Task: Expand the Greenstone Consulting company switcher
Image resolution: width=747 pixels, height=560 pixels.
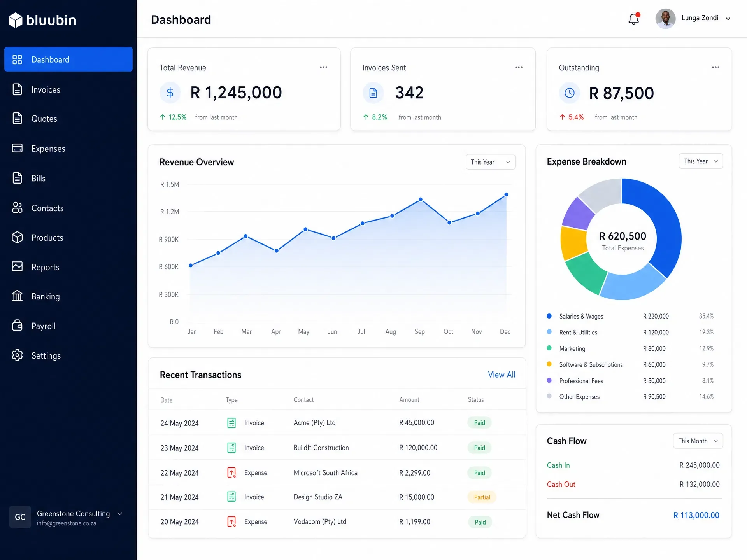Action: point(120,514)
